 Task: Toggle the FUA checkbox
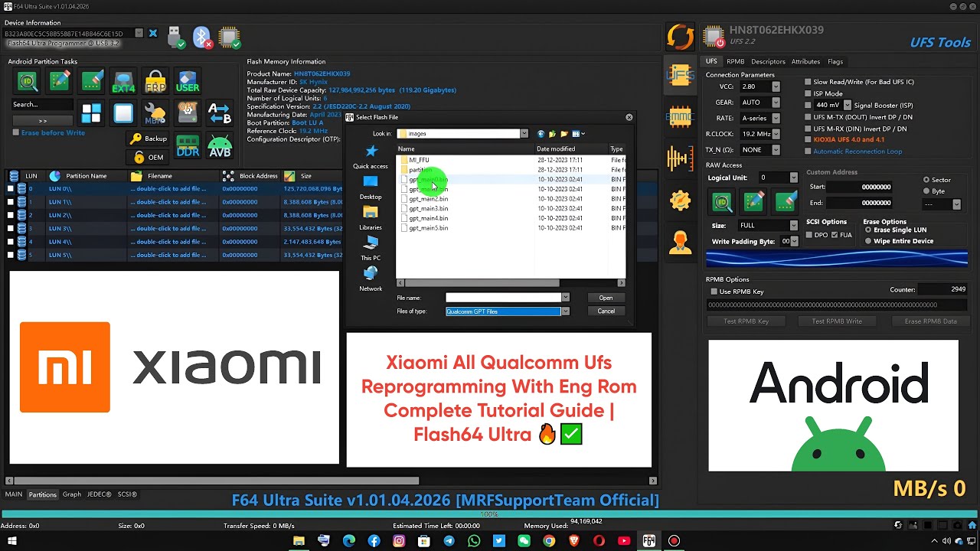835,235
